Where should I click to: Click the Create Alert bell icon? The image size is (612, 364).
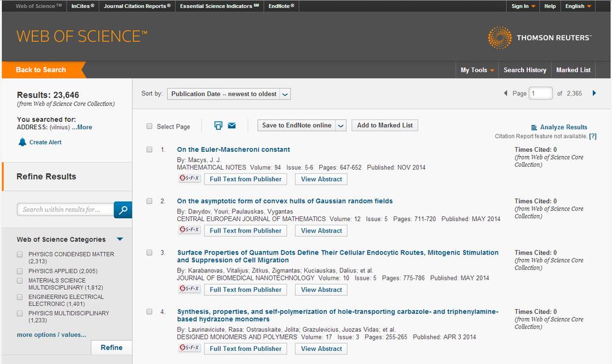(x=23, y=142)
